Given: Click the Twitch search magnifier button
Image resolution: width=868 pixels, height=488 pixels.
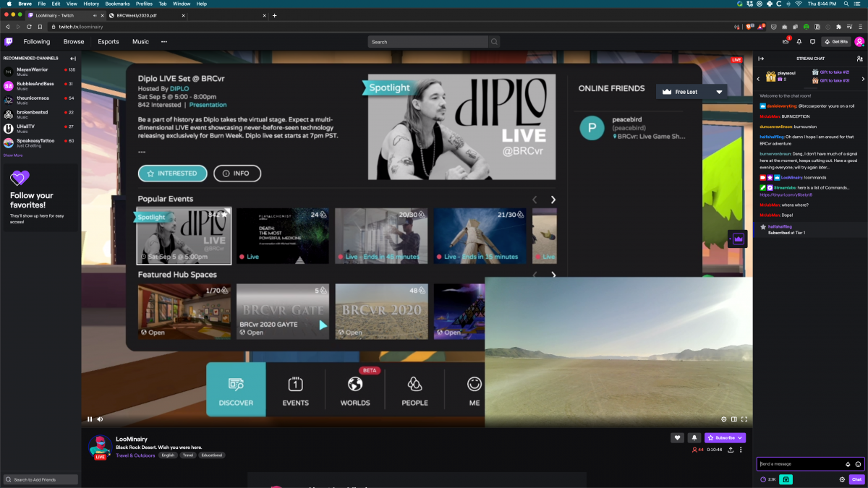Looking at the screenshot, I should tap(495, 42).
